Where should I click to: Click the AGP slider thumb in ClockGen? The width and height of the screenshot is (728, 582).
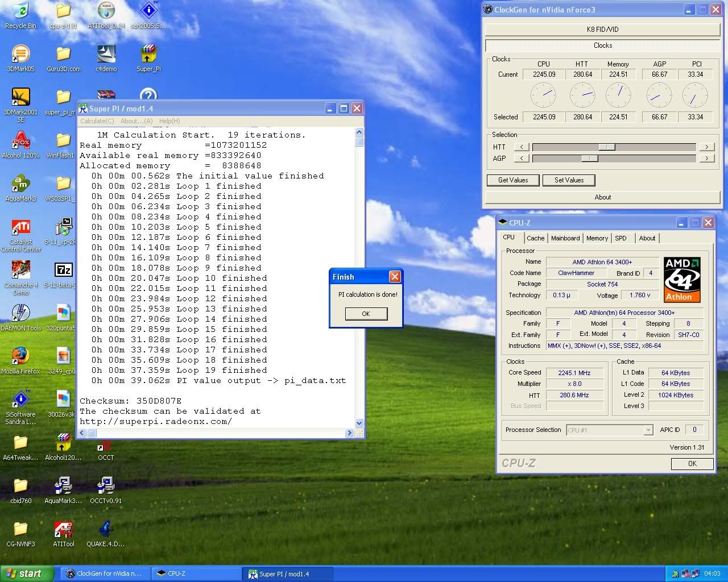click(590, 158)
